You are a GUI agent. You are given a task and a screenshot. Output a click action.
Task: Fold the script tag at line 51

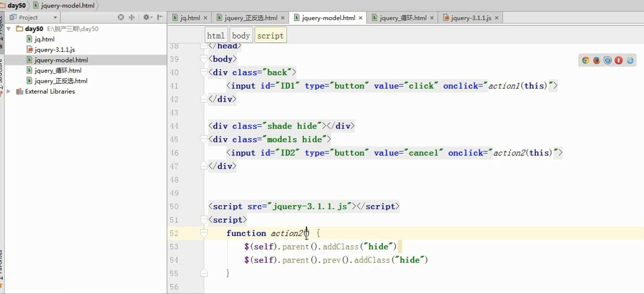pos(204,219)
